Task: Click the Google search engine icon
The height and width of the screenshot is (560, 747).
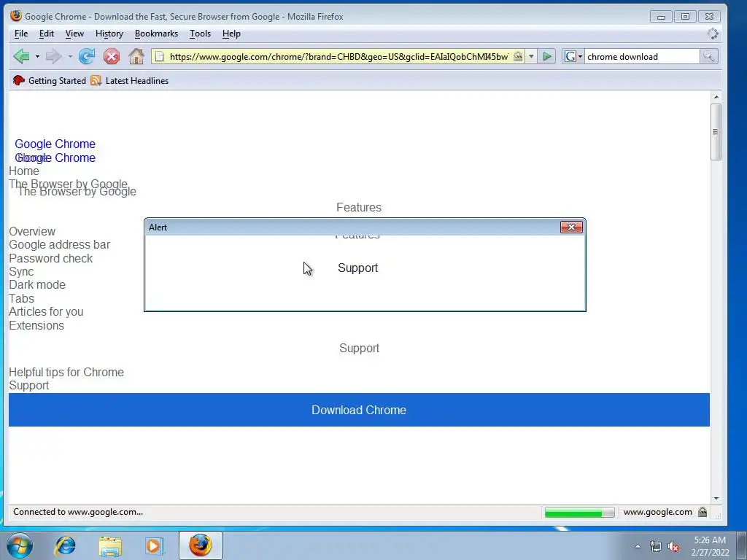Action: click(x=570, y=57)
